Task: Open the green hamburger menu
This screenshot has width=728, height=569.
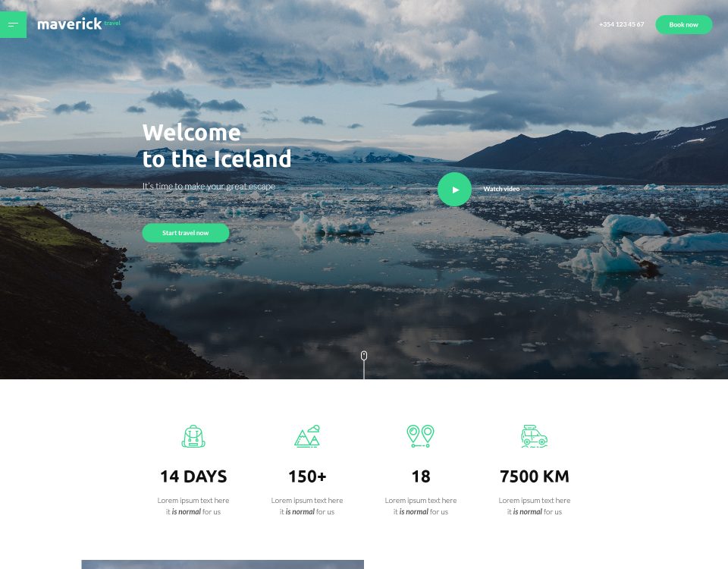Action: [x=13, y=24]
